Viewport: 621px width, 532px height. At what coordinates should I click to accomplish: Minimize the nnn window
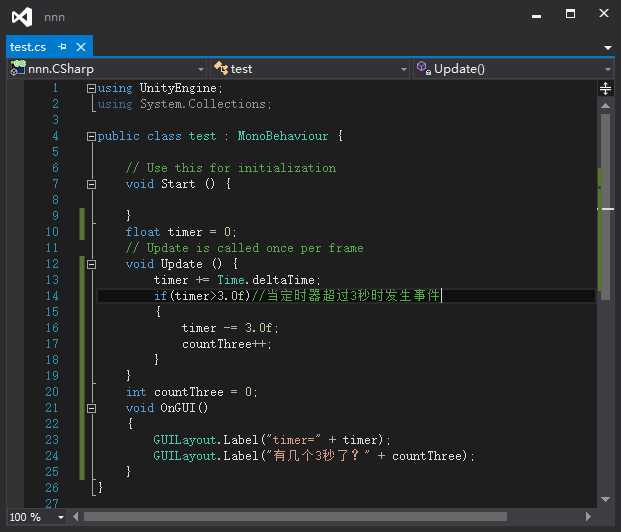(x=536, y=16)
